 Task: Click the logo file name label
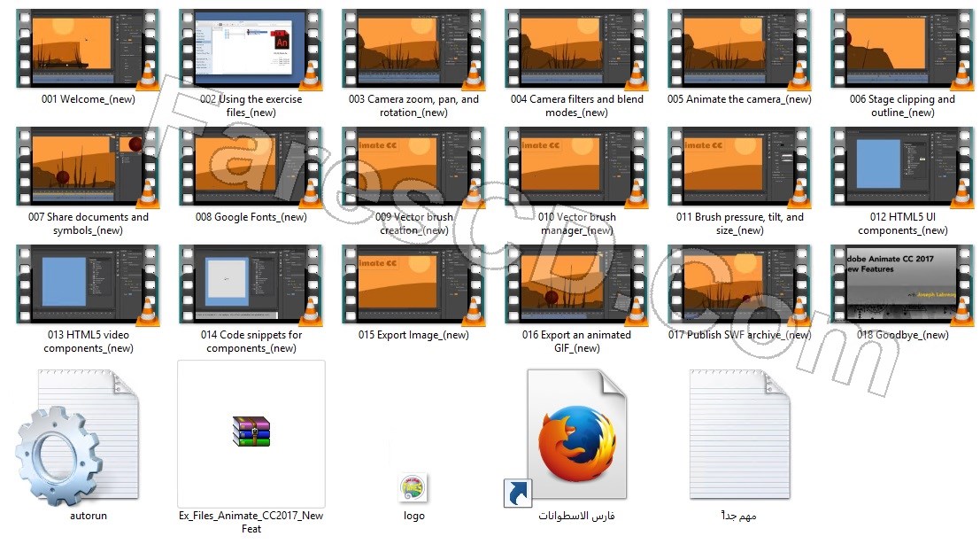[x=413, y=516]
